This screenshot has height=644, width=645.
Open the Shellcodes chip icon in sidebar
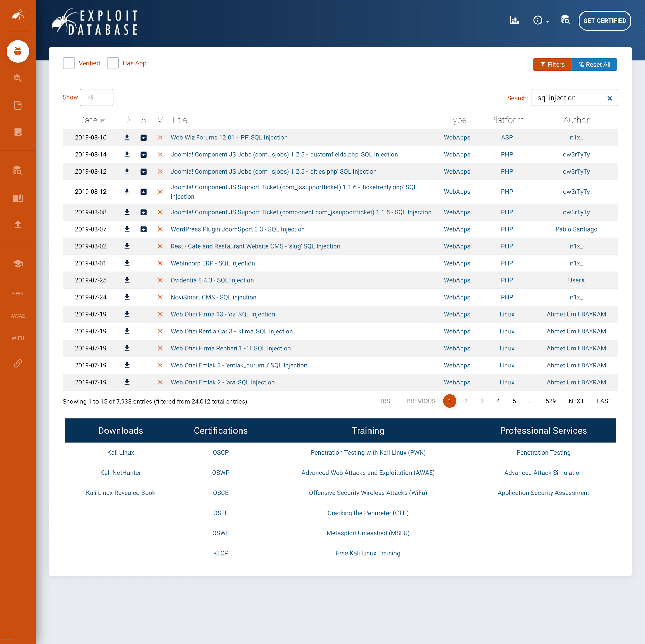[x=18, y=132]
